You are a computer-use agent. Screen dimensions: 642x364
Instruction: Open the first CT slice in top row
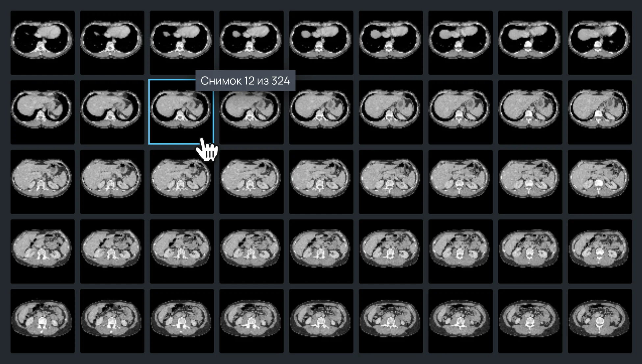pos(42,43)
